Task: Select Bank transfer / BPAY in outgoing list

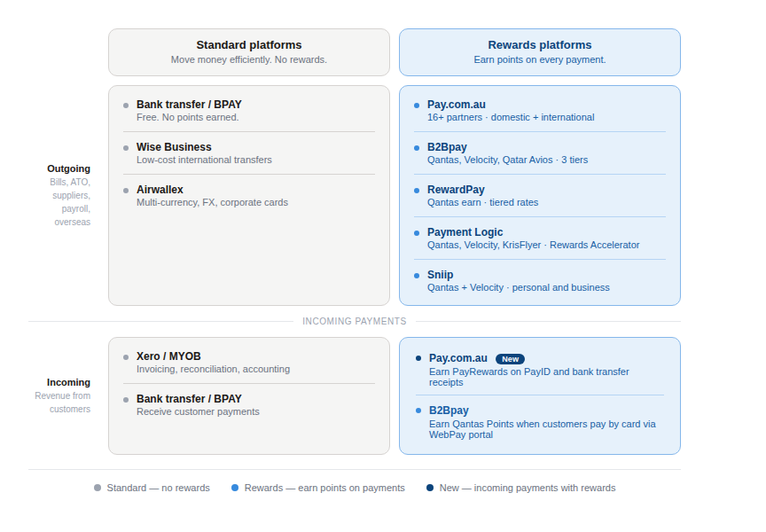Action: click(249, 111)
